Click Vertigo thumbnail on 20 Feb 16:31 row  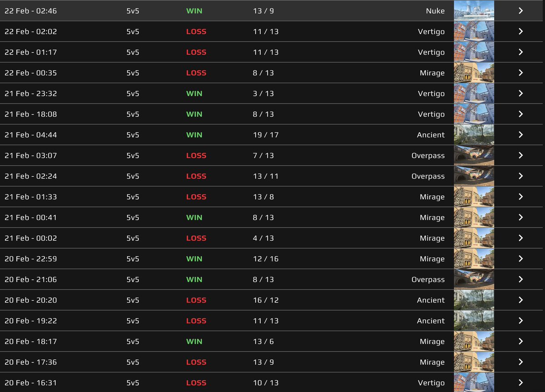tap(474, 382)
